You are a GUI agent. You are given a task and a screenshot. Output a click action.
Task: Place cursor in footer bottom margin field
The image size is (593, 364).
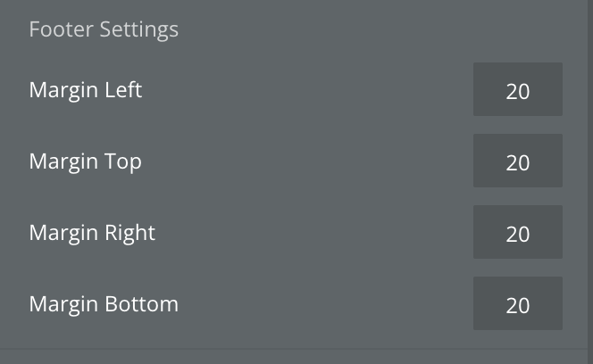(518, 304)
